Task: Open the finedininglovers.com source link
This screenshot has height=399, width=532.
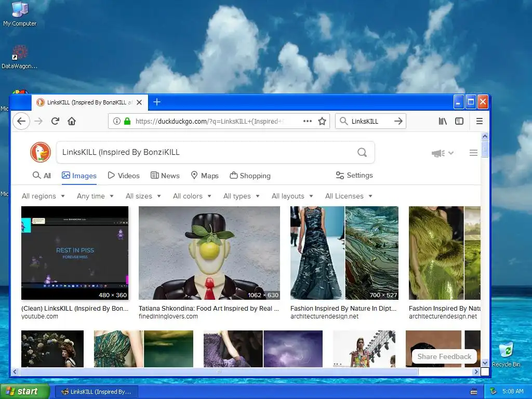Action: pos(168,316)
